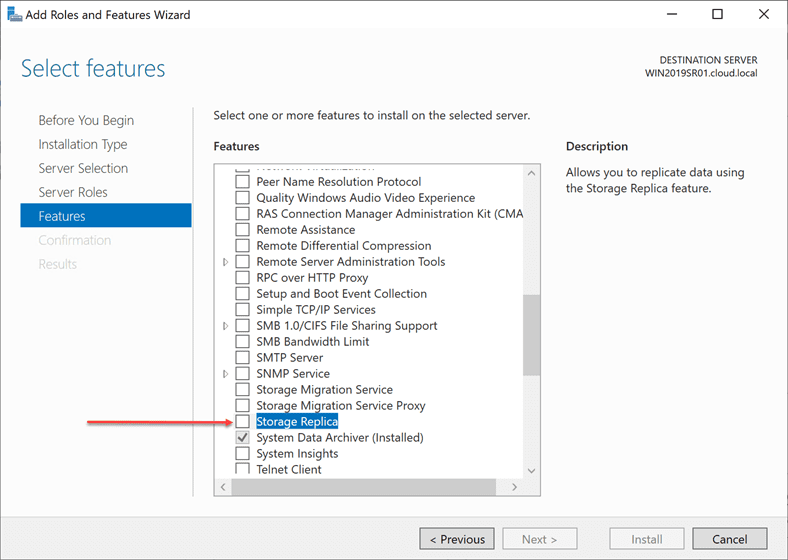Screen dimensions: 788x560
Task: Maximize the wizard window
Action: [717, 15]
